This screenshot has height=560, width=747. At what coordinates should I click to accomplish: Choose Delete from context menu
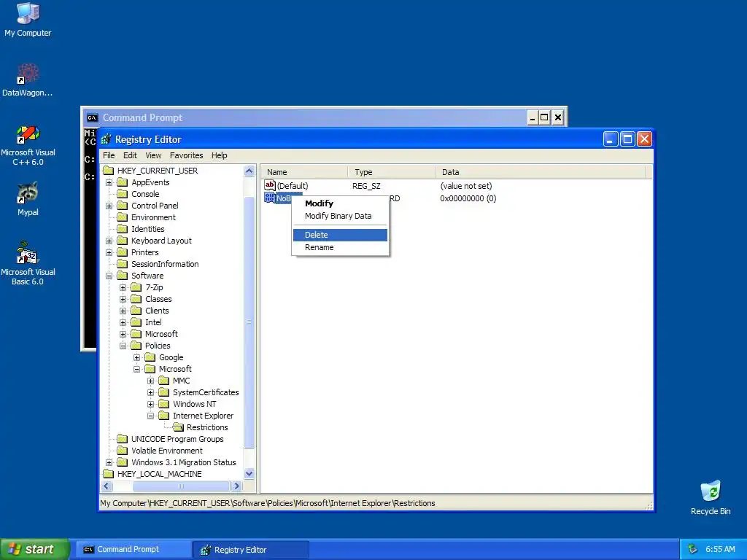click(x=340, y=235)
